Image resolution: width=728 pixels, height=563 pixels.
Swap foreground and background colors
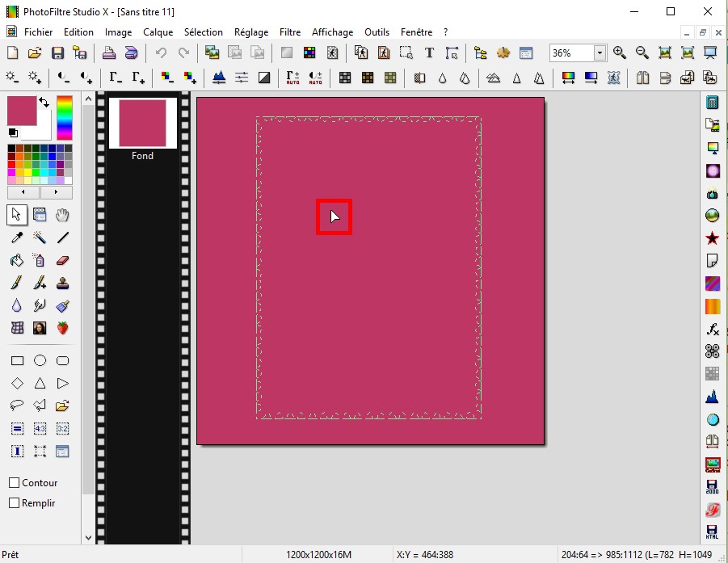click(44, 103)
